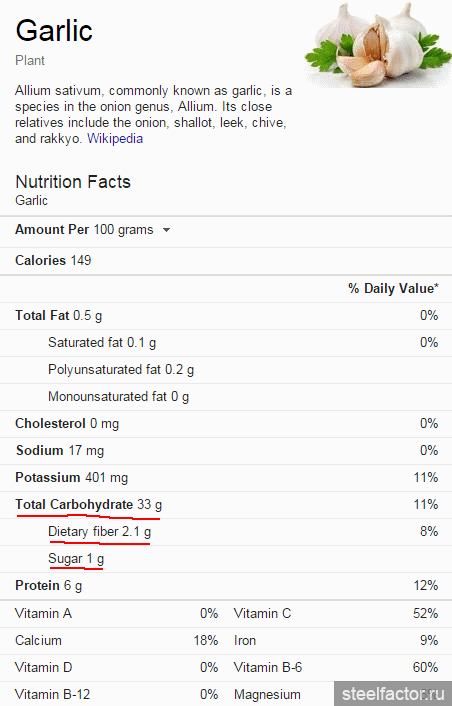Click the underlined Total Carbohydrate 33 g
The image size is (452, 706).
click(x=89, y=505)
